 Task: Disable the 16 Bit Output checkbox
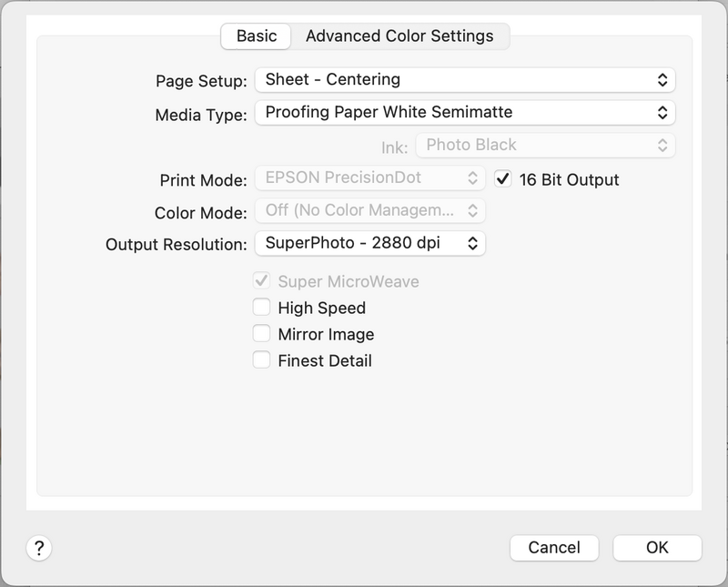[x=502, y=179]
